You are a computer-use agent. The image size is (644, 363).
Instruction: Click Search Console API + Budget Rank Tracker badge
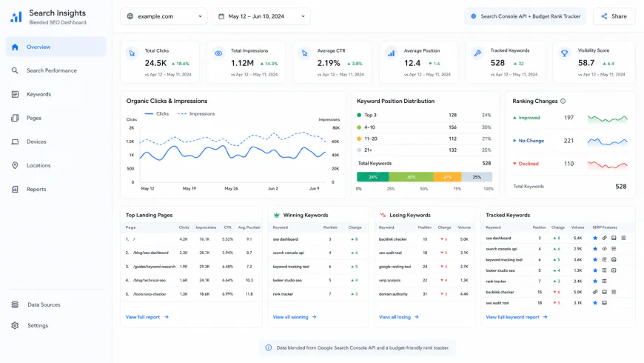(526, 16)
